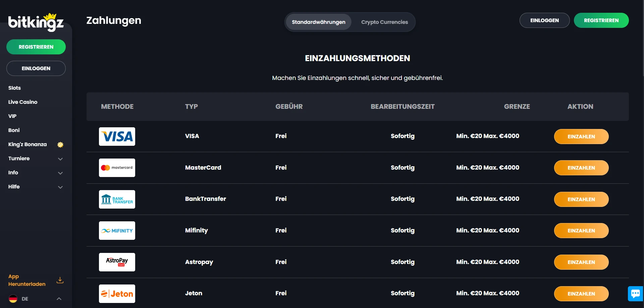Click EINZAHLEN for MasterCard

pyautogui.click(x=581, y=168)
